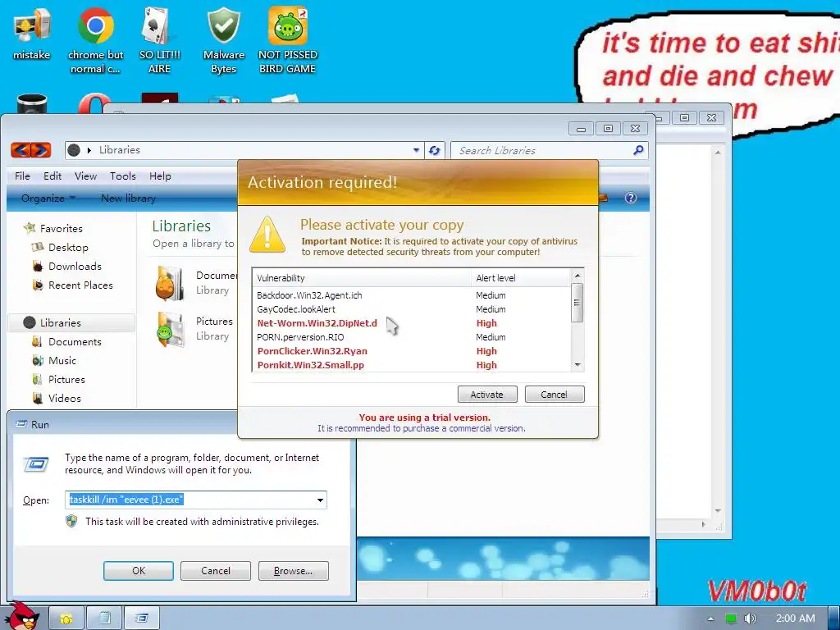This screenshot has height=630, width=840.
Task: Click New library toolbar button
Action: [x=129, y=199]
